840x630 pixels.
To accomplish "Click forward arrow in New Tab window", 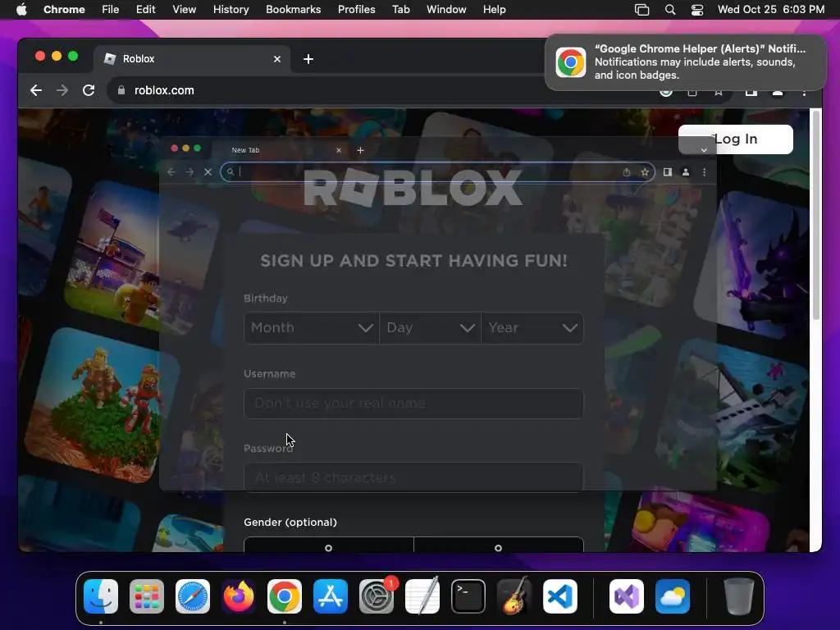I will coord(189,172).
